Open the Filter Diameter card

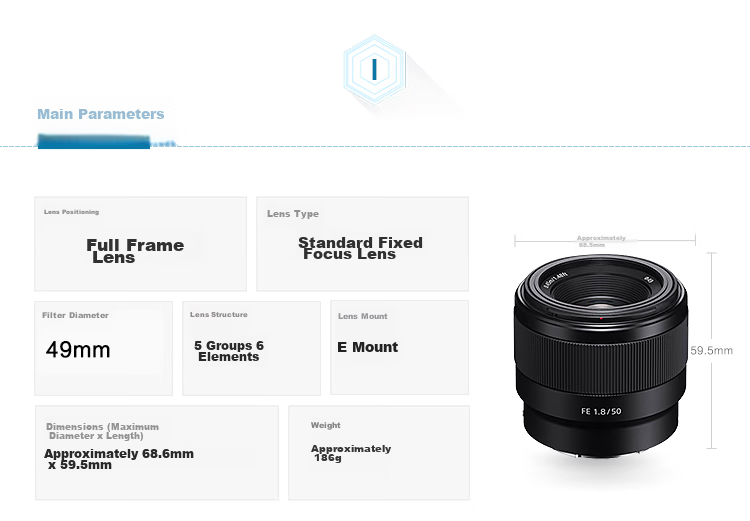(103, 348)
